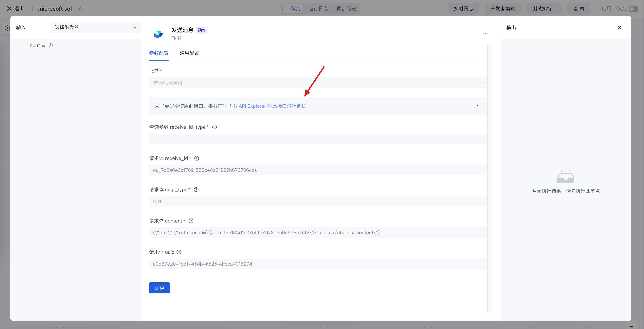Click the zoom-in magnifier icon at left edge

[7, 28]
